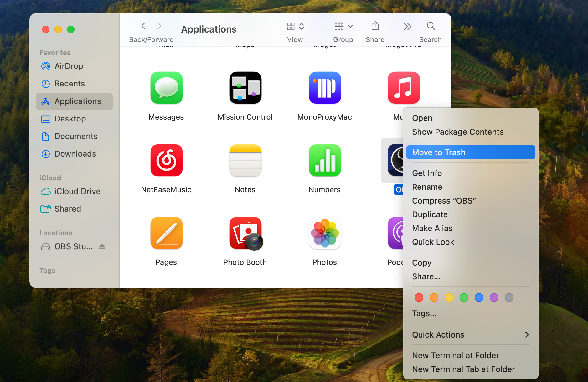The width and height of the screenshot is (588, 382).
Task: Expand the Quick Actions submenu
Action: (470, 335)
